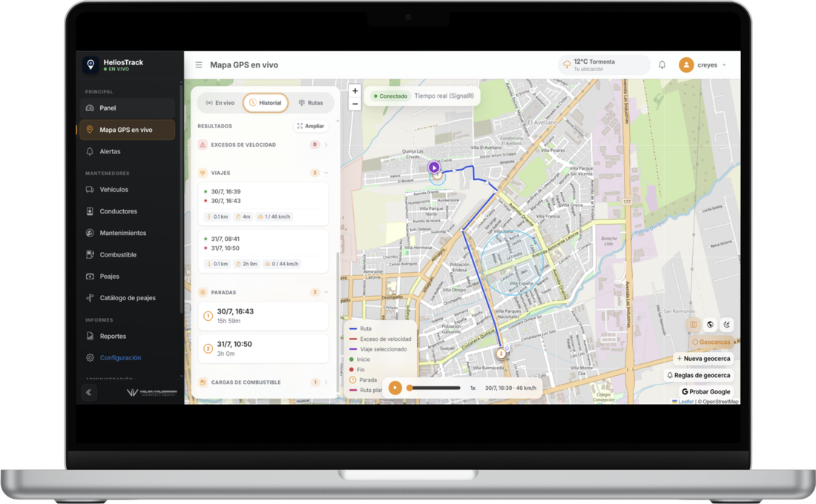Click the Tiempo real (SignalR) label
The width and height of the screenshot is (816, 504).
click(x=444, y=96)
